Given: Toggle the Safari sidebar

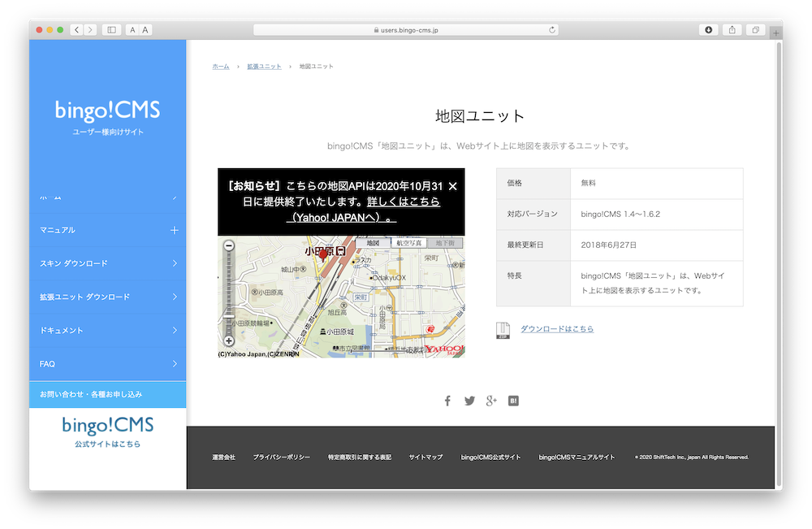Looking at the screenshot, I should 111,30.
